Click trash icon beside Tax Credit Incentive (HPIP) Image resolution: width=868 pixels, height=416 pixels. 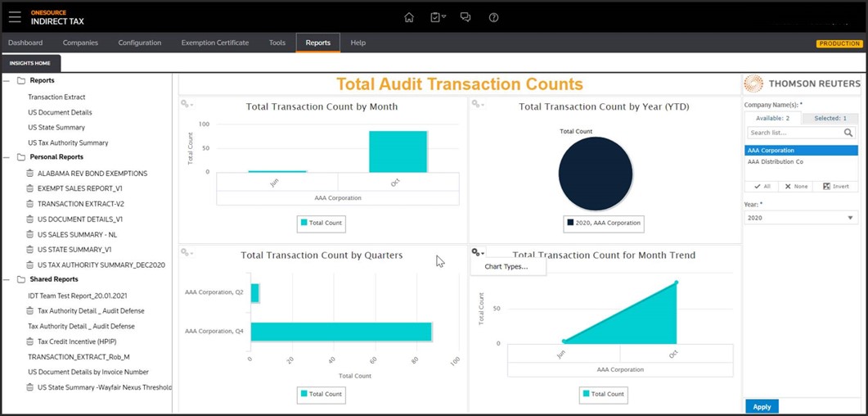tap(30, 341)
